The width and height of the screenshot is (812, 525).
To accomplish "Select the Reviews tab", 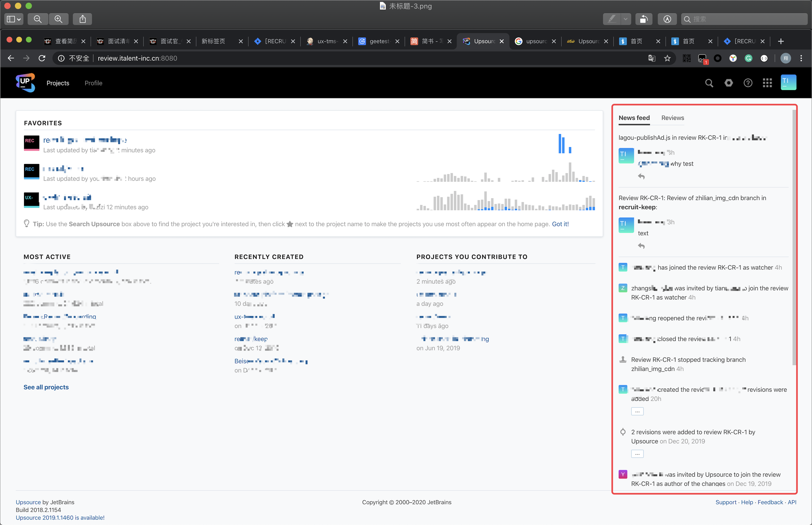I will 672,118.
